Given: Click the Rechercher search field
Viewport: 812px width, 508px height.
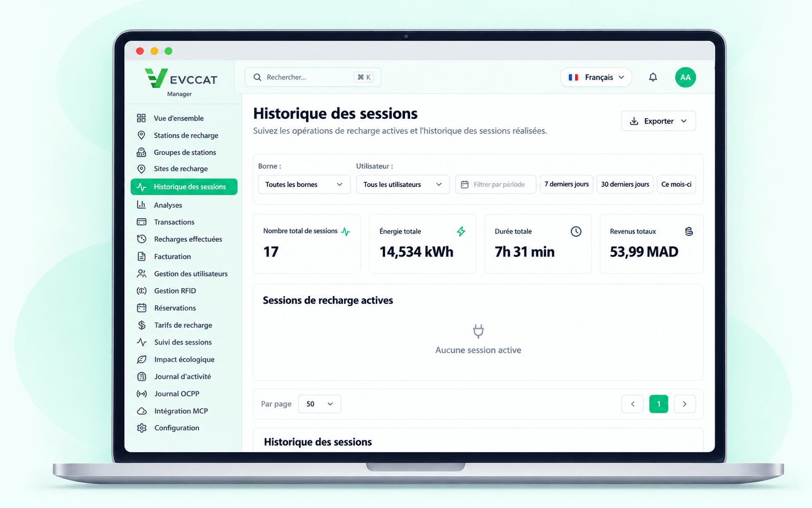Looking at the screenshot, I should tap(313, 77).
